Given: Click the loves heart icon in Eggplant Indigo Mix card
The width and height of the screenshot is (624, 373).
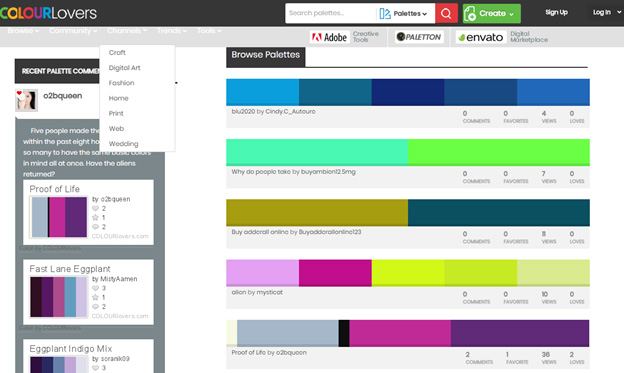Looking at the screenshot, I should (95, 368).
